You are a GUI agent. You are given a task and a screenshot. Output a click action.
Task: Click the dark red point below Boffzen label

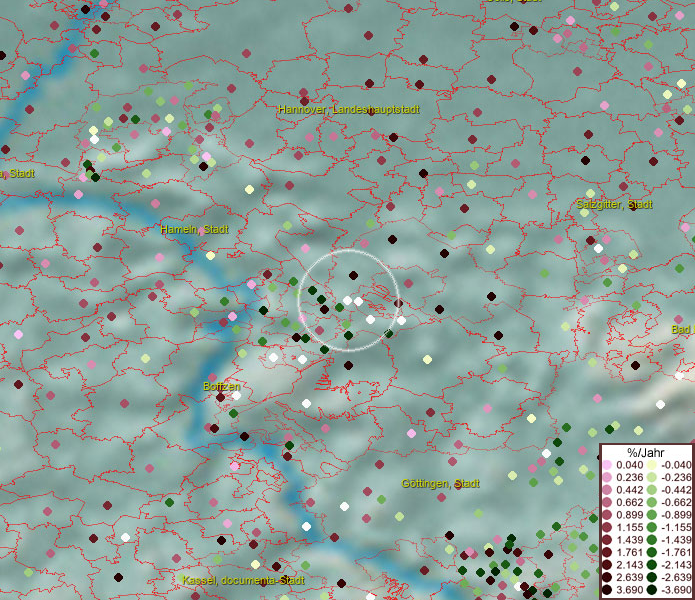[x=220, y=397]
